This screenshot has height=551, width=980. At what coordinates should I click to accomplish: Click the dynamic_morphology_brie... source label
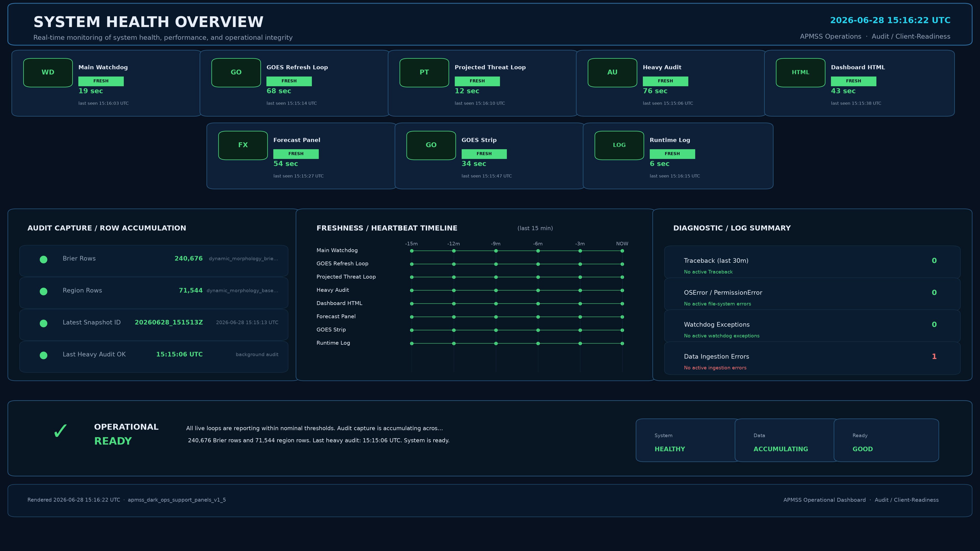click(243, 259)
